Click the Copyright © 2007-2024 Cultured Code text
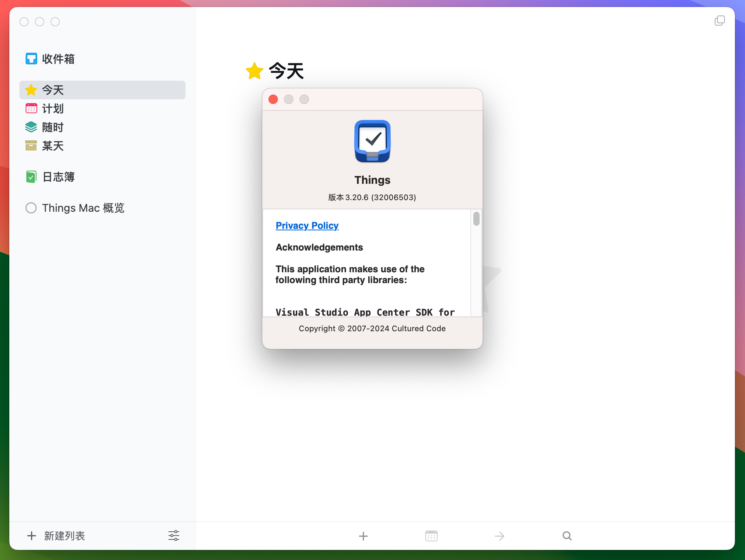The image size is (745, 560). [x=372, y=328]
